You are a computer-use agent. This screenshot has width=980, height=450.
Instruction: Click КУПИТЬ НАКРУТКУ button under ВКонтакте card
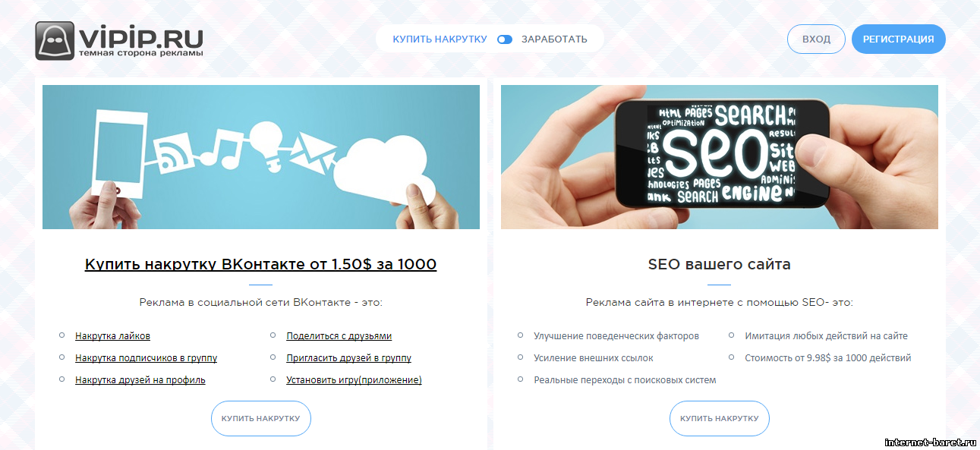(x=261, y=418)
